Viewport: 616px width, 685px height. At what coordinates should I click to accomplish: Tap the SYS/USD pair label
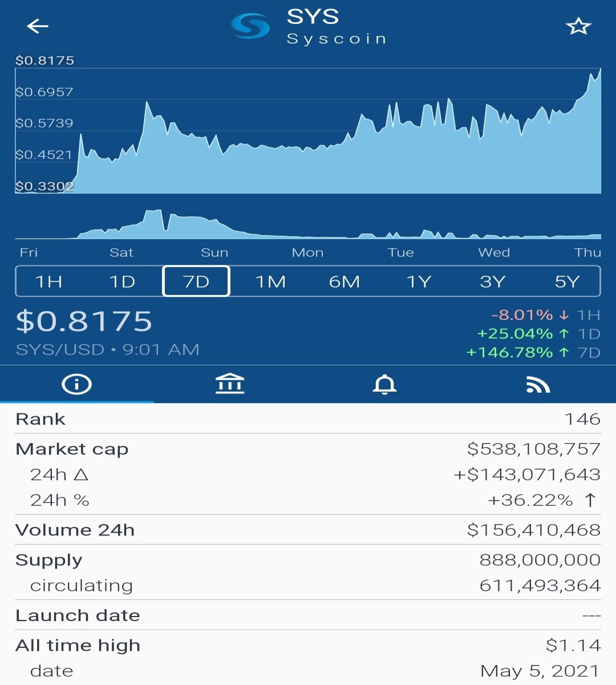point(60,349)
